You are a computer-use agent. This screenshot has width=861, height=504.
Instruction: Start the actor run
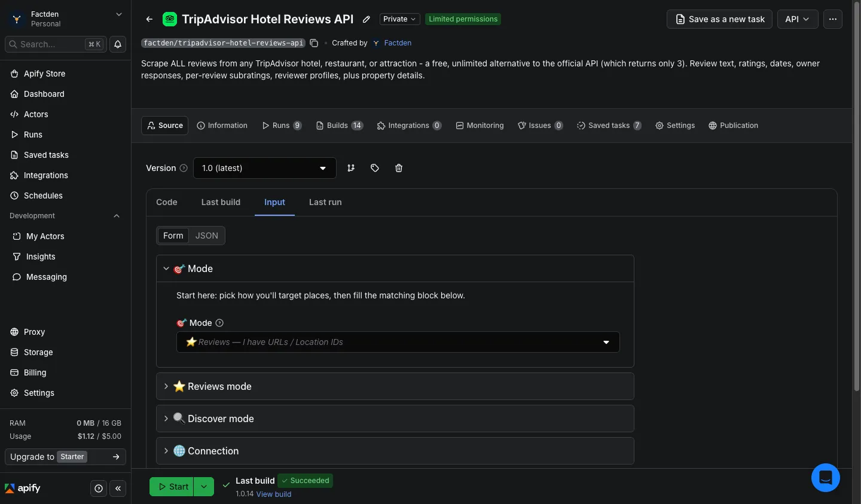click(x=172, y=487)
